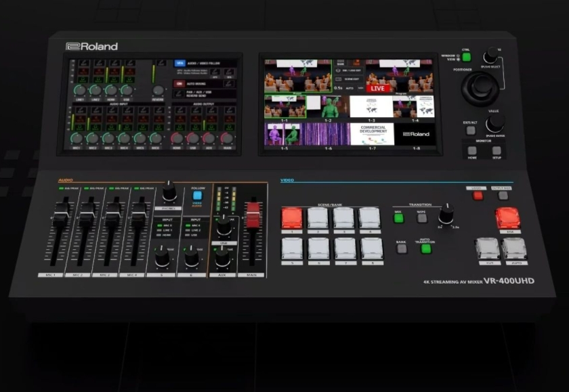This screenshot has width=569, height=392.
Task: Push scene button 7
Action: coord(345,249)
